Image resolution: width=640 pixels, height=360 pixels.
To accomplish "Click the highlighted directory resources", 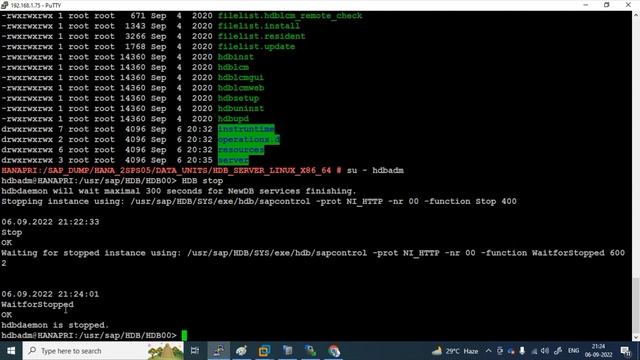I will pos(240,150).
